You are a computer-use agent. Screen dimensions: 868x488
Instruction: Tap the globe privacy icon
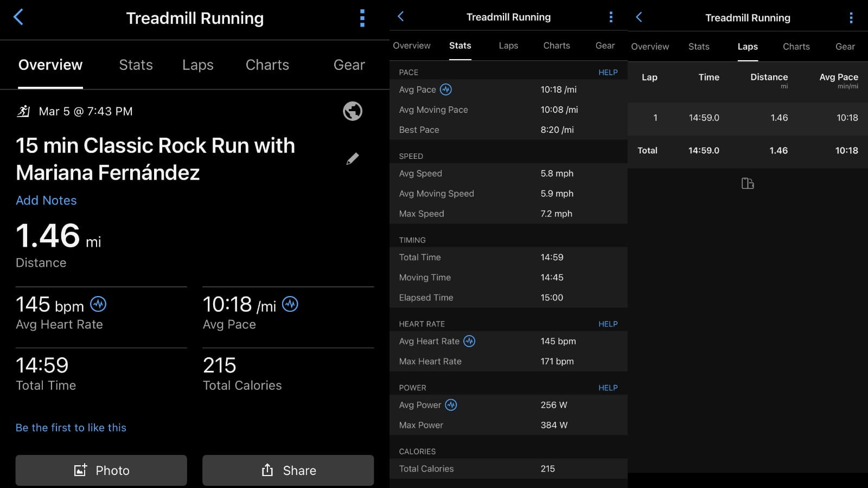(352, 111)
